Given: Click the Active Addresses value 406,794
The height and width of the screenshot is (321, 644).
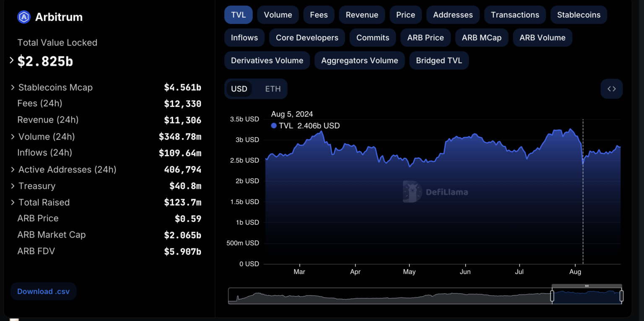Looking at the screenshot, I should click(183, 170).
